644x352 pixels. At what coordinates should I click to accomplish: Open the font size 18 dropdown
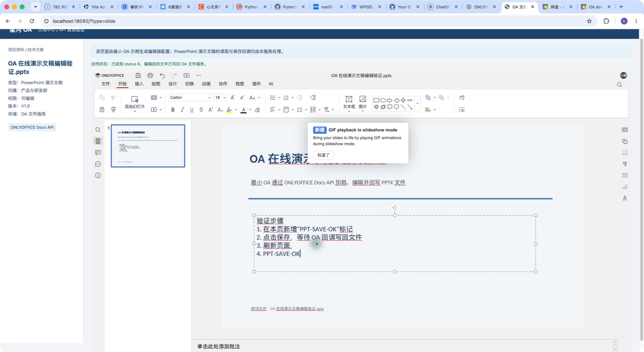coord(224,98)
